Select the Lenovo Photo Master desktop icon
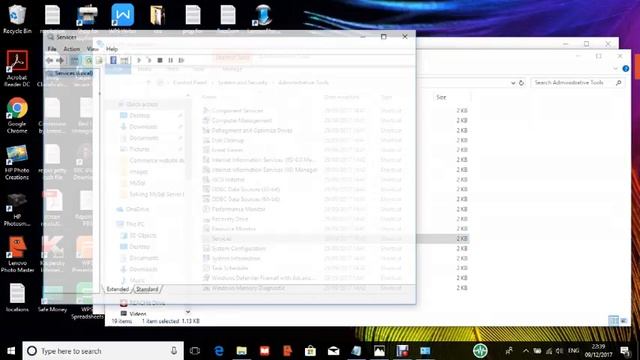 click(17, 254)
